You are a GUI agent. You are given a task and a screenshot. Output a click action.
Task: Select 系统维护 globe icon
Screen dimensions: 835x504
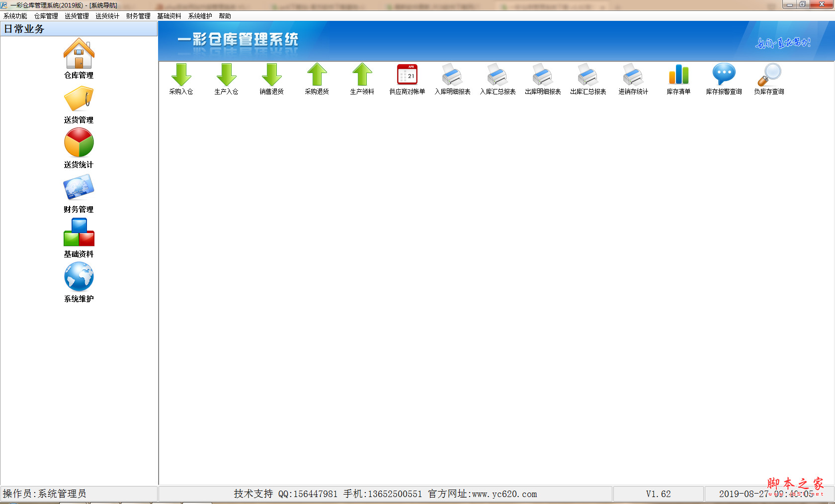(x=79, y=277)
